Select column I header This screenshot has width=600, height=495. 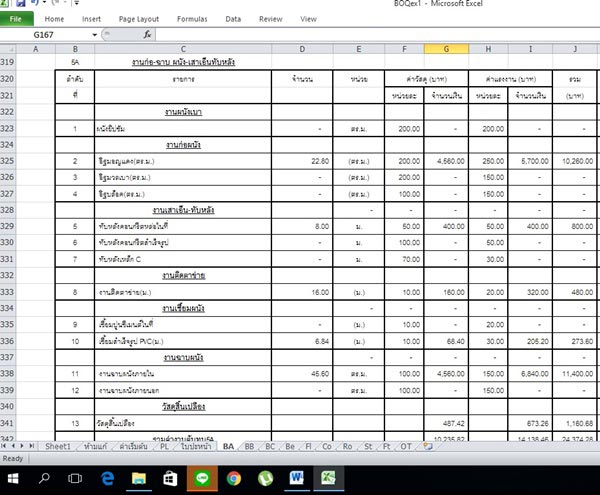click(530, 49)
